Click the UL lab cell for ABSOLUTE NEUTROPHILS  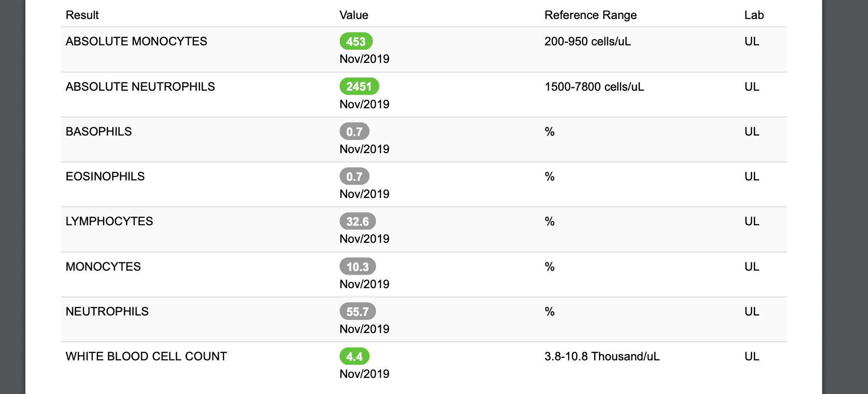click(x=752, y=87)
